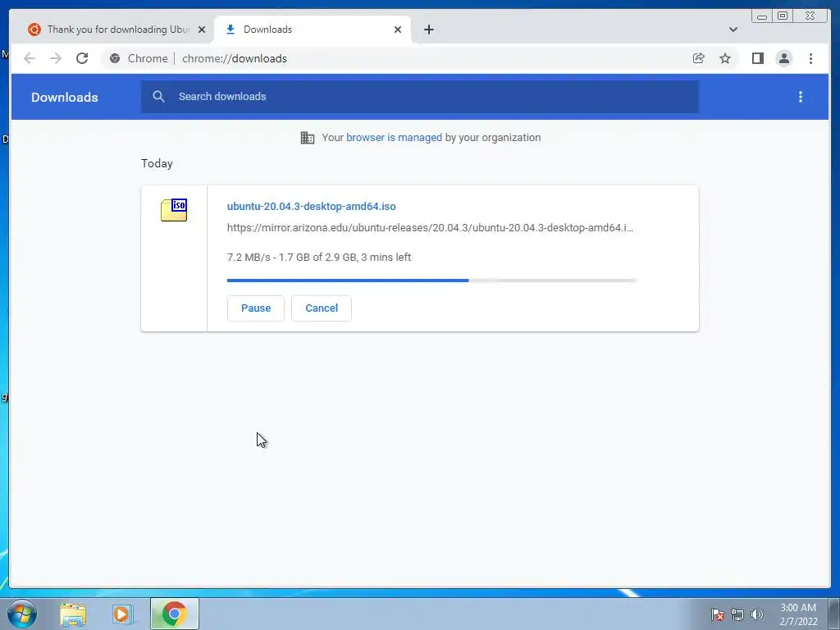Click the forward navigation arrow

coord(56,58)
